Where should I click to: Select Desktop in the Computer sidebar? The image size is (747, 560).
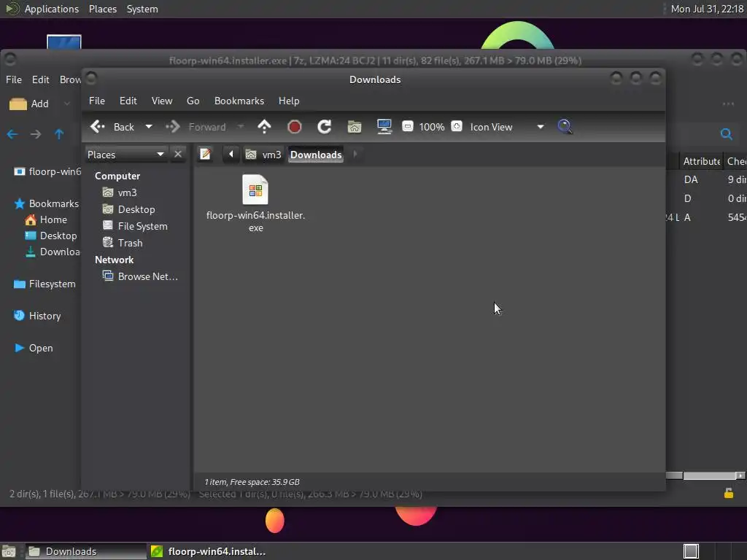tap(129, 209)
